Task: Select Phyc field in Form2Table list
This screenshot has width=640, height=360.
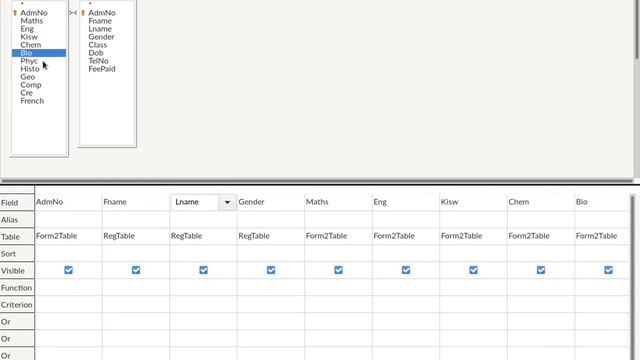Action: click(x=29, y=61)
